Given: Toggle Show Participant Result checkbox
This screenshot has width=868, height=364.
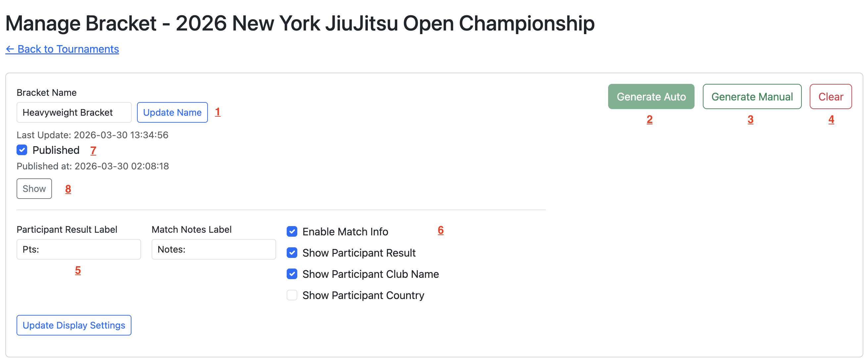Looking at the screenshot, I should pyautogui.click(x=292, y=253).
